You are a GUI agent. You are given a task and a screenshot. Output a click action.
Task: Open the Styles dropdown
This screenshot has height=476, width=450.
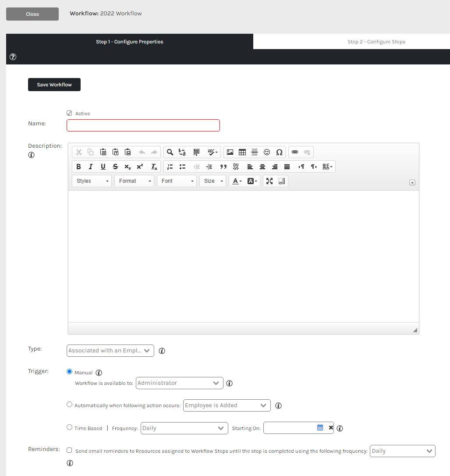(x=92, y=181)
